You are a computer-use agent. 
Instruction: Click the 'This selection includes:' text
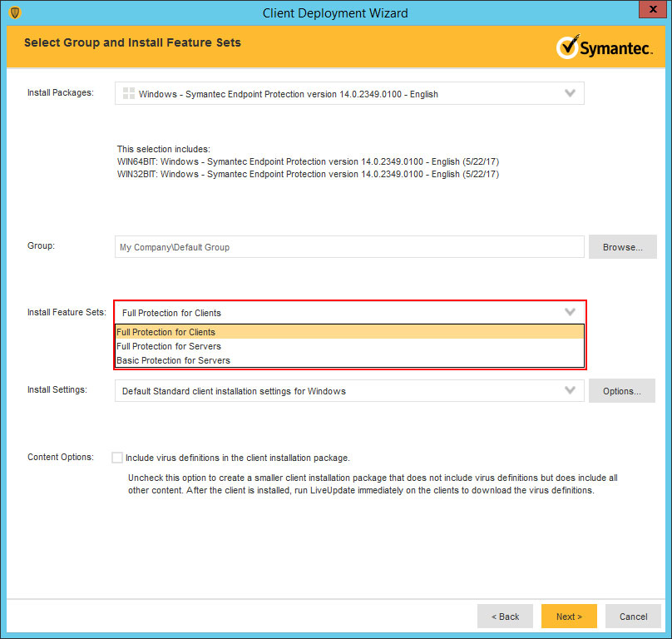[164, 149]
